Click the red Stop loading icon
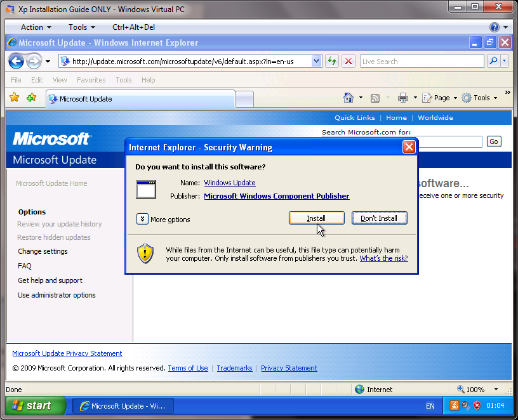This screenshot has height=420, width=518. coord(349,61)
